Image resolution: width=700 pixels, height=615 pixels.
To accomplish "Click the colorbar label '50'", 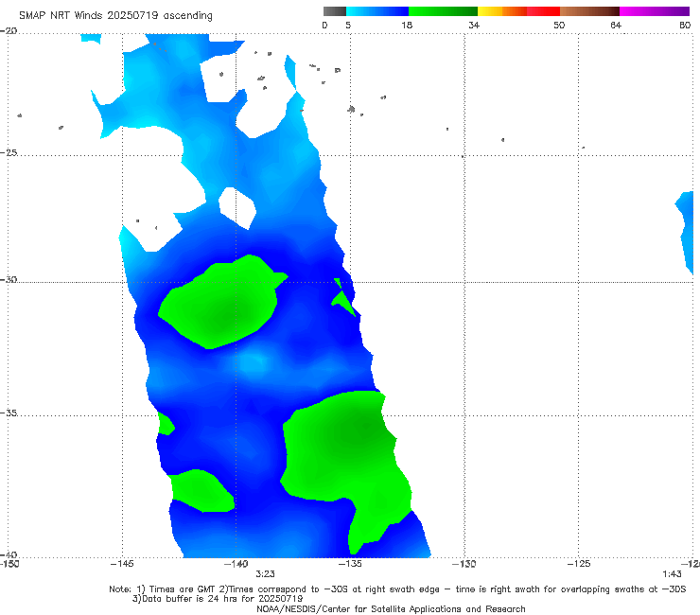I will 559,25.
